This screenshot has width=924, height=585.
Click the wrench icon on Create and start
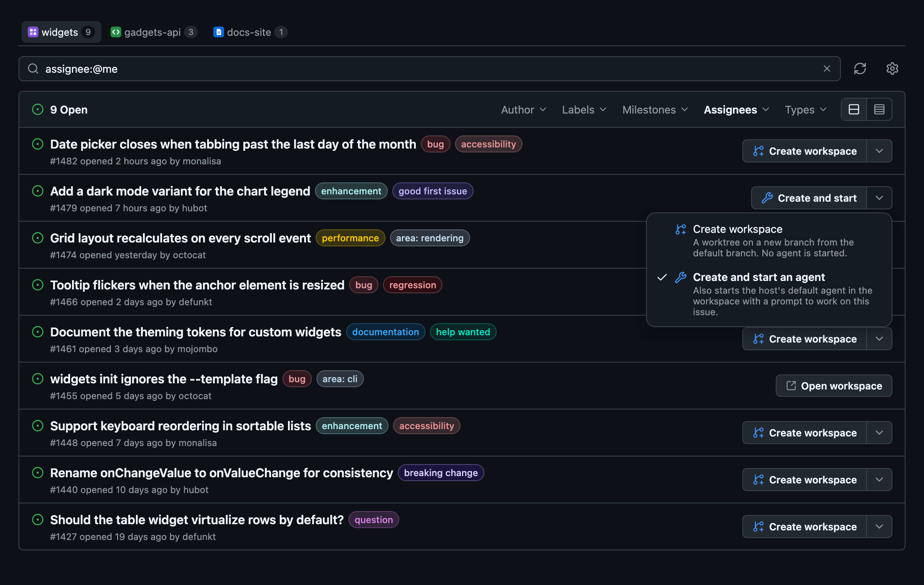[x=767, y=198]
